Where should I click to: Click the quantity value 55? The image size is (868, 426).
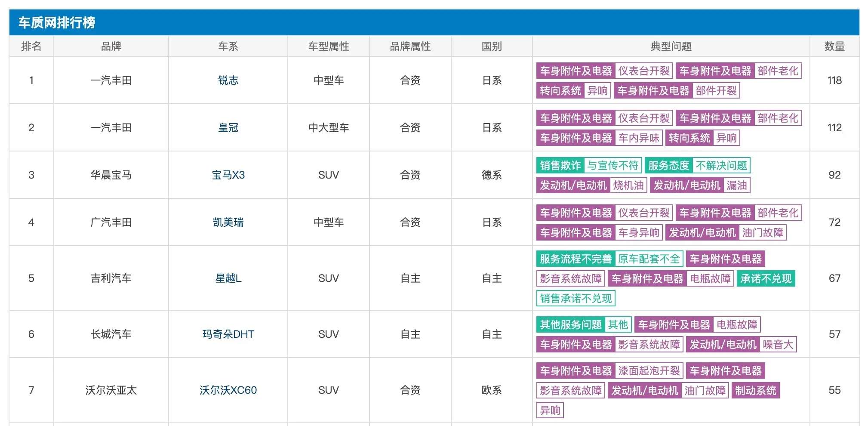834,390
